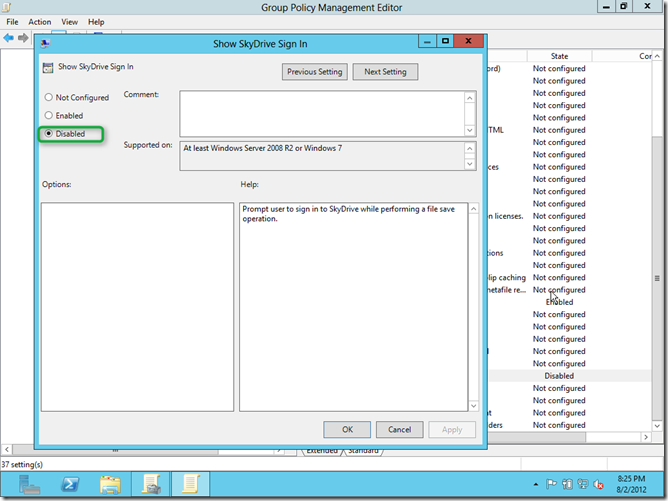
Task: Click "Not configured" in the "n licenses." row
Action: pos(559,216)
